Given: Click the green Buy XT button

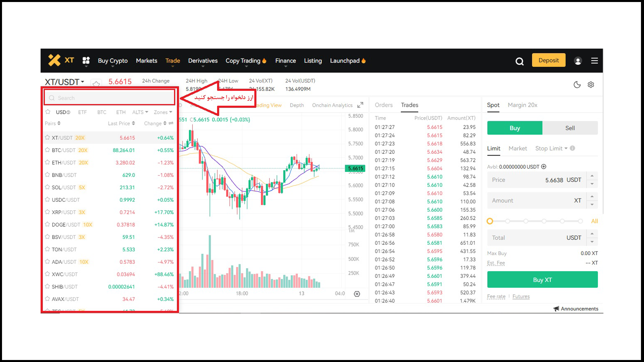Looking at the screenshot, I should 542,279.
